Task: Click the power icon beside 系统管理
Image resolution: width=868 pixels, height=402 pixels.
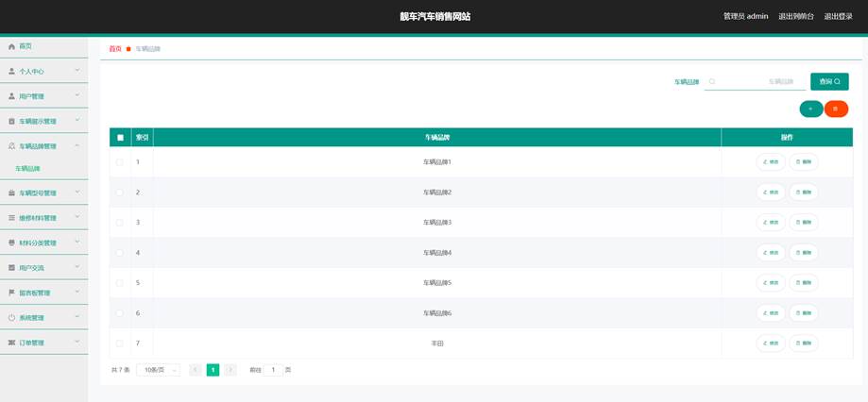Action: 11,317
